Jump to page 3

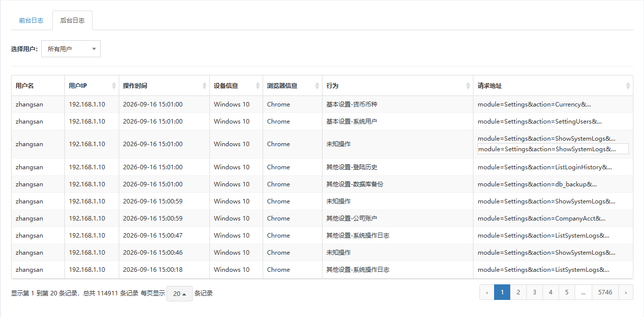tap(534, 292)
